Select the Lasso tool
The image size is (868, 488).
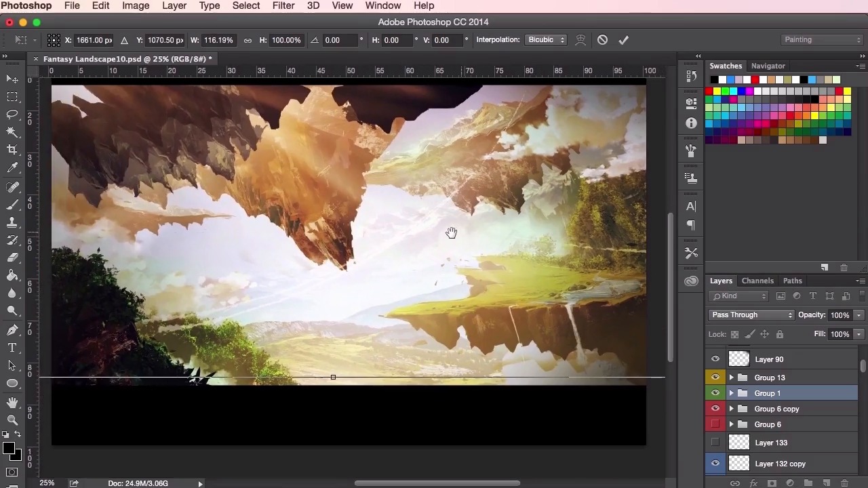click(x=12, y=115)
